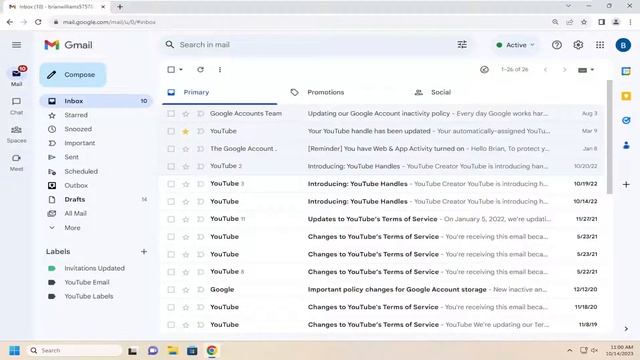The width and height of the screenshot is (640, 360).
Task: Open Contacts side panel
Action: (x=626, y=145)
